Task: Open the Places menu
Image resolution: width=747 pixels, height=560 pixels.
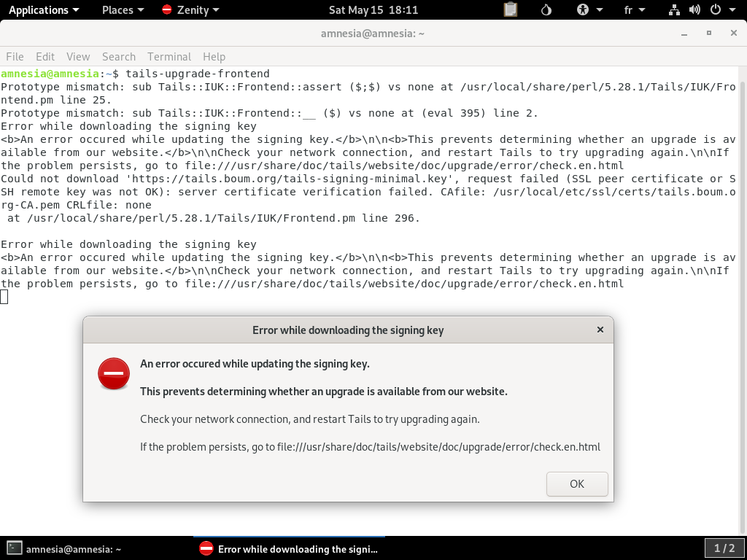Action: point(123,10)
